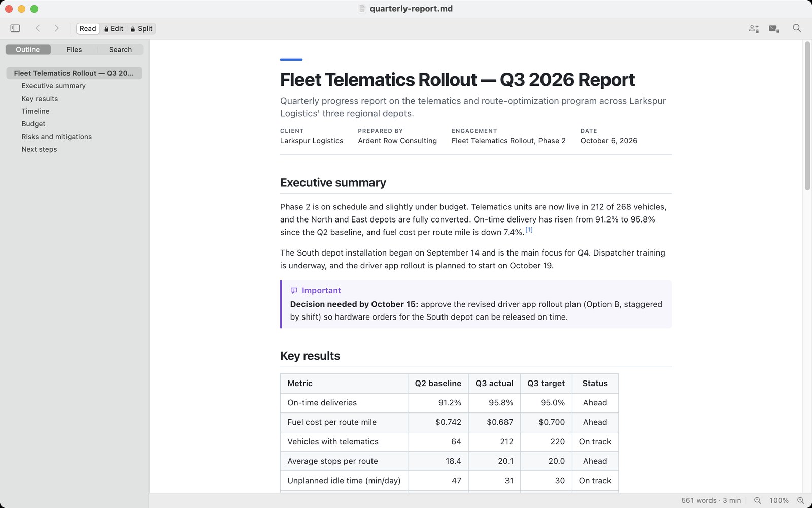Click the Ardent Row Consulting text
The width and height of the screenshot is (812, 508).
pyautogui.click(x=397, y=141)
